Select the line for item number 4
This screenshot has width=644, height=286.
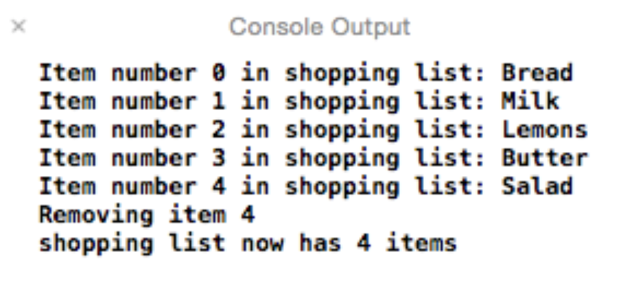(306, 186)
